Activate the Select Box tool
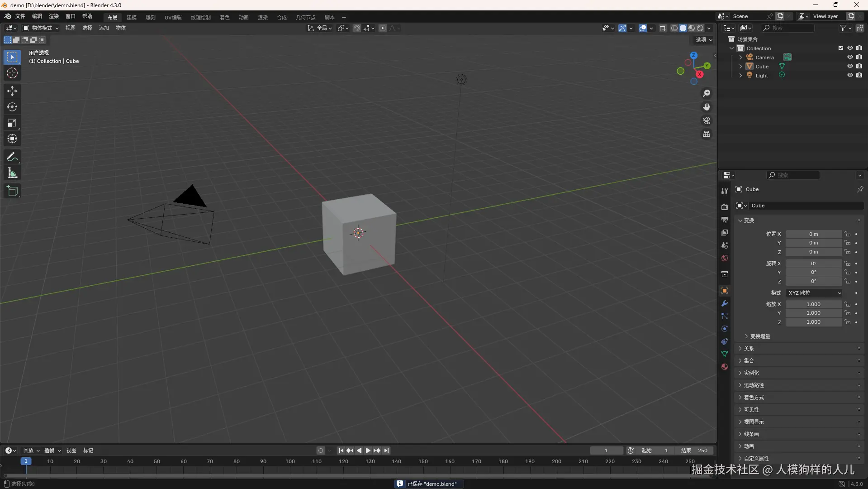 click(x=12, y=57)
